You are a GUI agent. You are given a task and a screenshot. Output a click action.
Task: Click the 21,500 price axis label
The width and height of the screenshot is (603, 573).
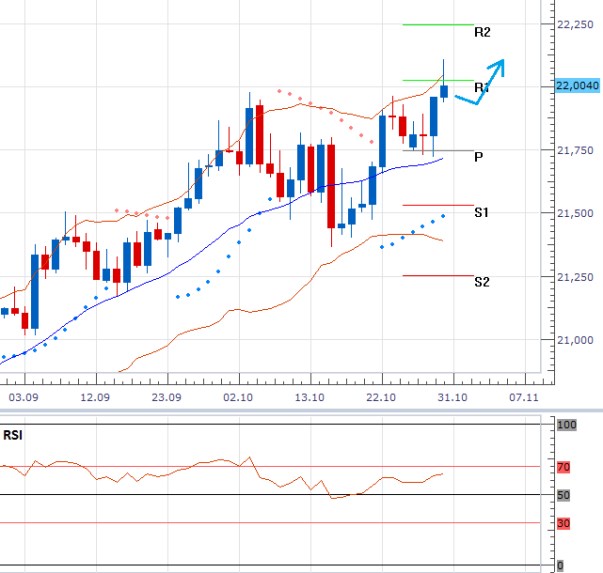[575, 213]
